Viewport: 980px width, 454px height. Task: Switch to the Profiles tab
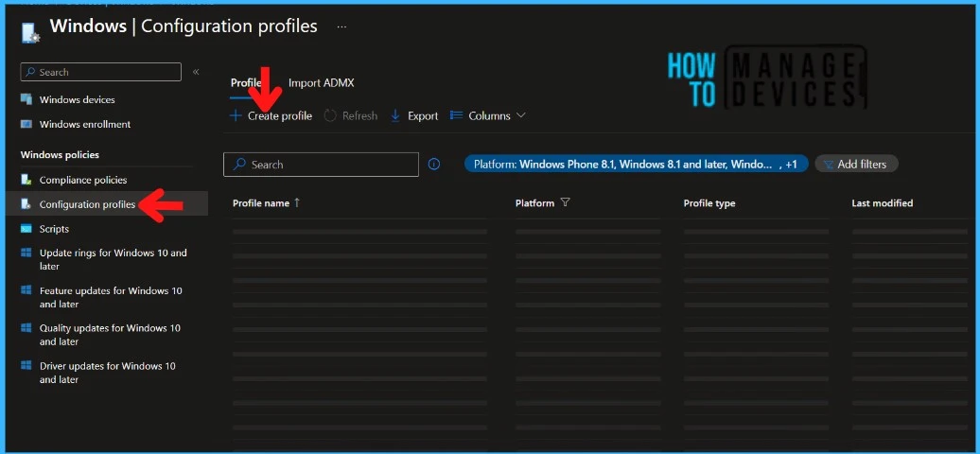246,83
